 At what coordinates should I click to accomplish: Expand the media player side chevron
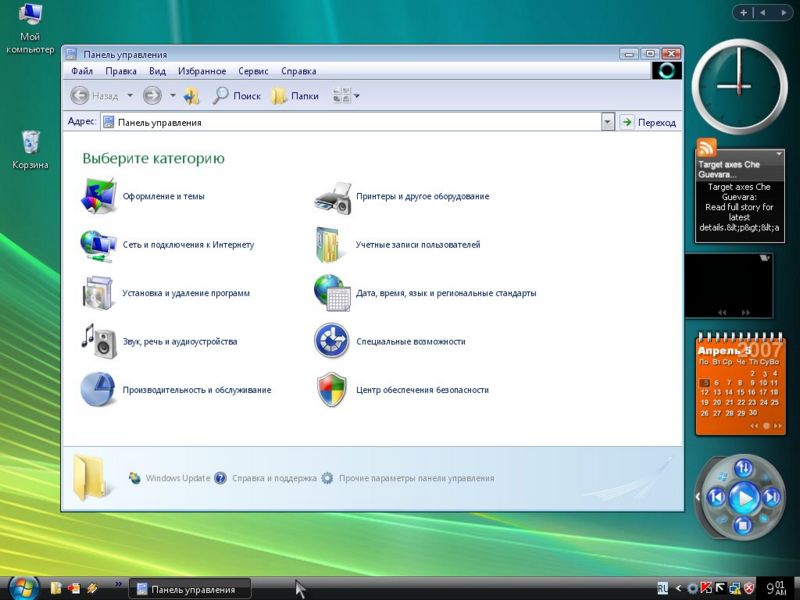pos(697,496)
